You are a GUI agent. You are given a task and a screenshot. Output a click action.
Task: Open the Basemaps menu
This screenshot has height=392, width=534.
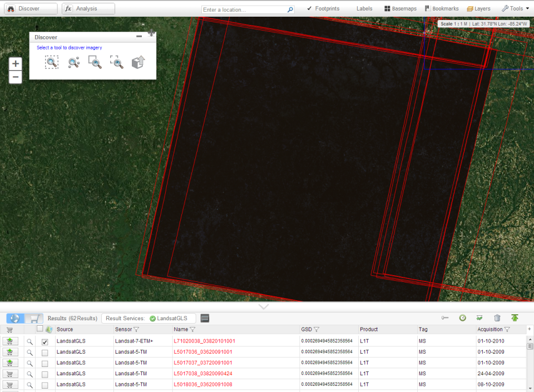point(400,8)
